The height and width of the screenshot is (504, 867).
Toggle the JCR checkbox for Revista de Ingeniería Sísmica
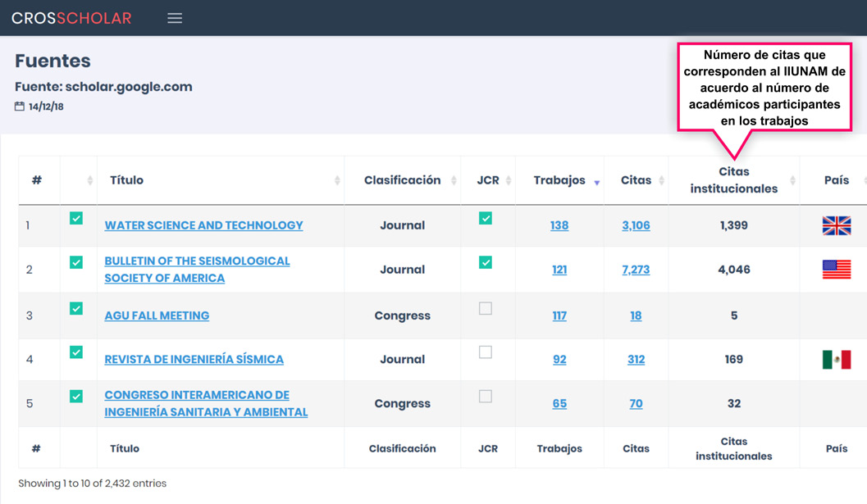486,352
